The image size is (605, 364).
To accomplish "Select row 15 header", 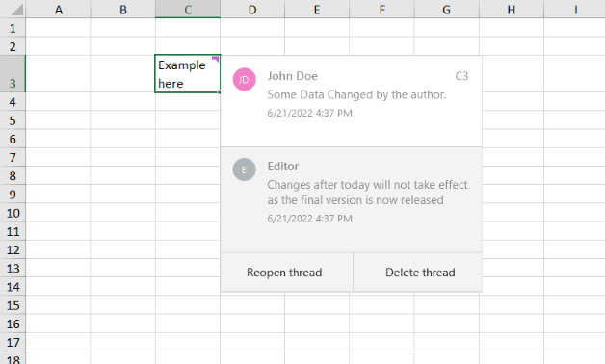I will click(x=13, y=305).
